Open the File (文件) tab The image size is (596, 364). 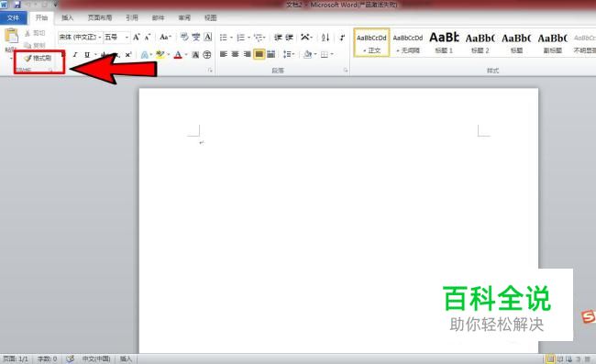point(14,17)
